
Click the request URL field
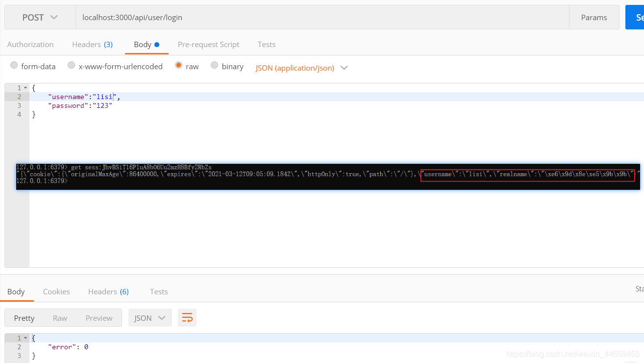coord(322,17)
